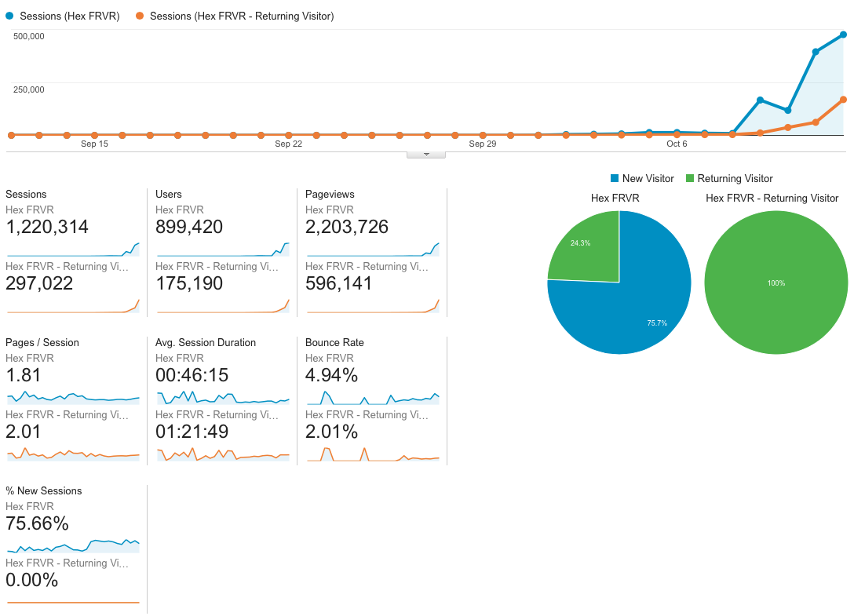Click the Hex FRVR pie chart title

(615, 198)
